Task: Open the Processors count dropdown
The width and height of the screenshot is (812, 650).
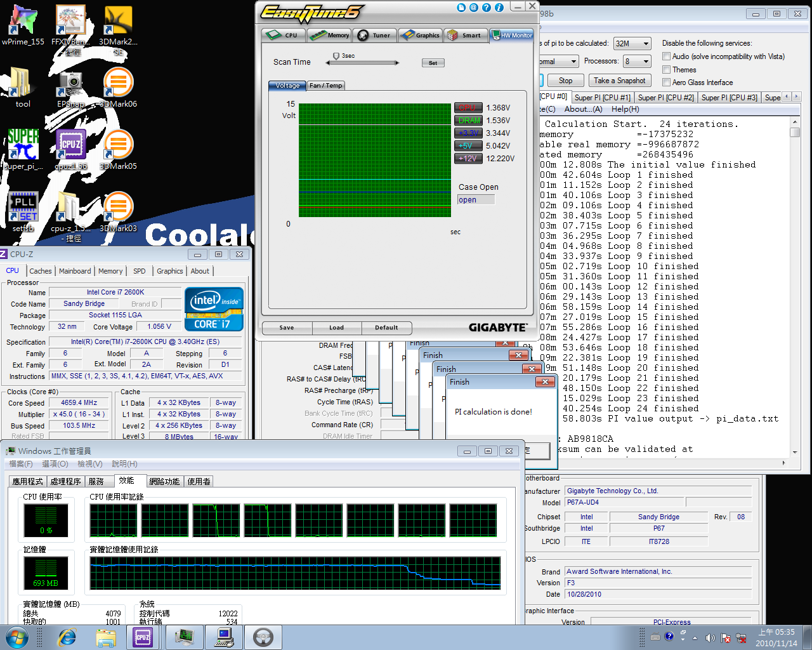Action: pyautogui.click(x=637, y=61)
